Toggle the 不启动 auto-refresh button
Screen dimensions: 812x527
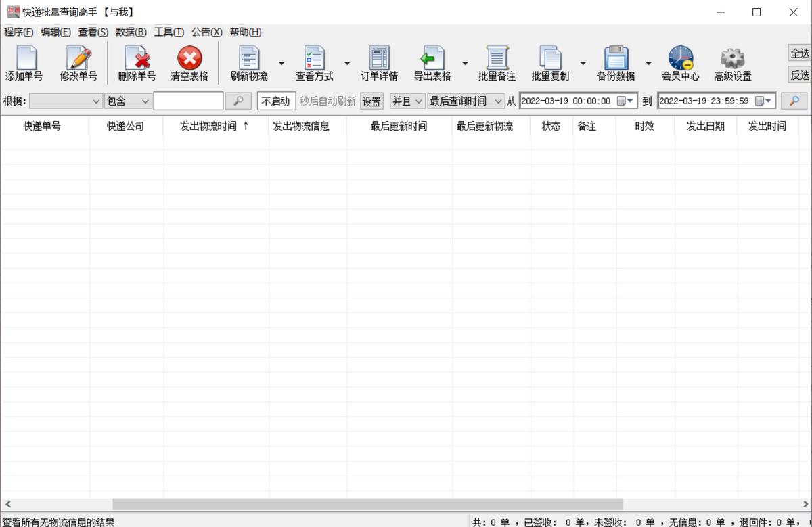coord(276,101)
